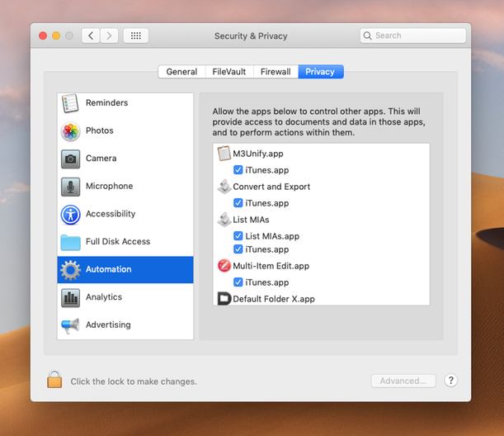Select Advertising in the privacy list

tap(125, 325)
